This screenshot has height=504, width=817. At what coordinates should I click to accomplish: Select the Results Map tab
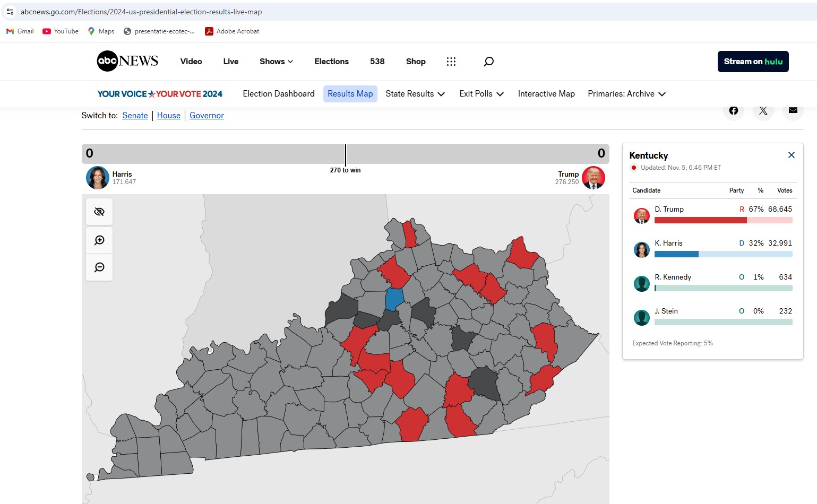[350, 94]
